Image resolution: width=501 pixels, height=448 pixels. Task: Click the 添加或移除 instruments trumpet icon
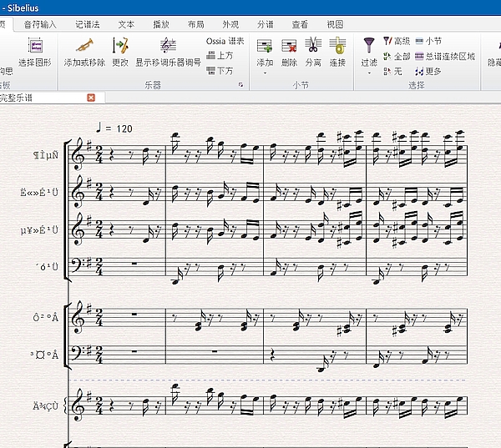pos(84,46)
